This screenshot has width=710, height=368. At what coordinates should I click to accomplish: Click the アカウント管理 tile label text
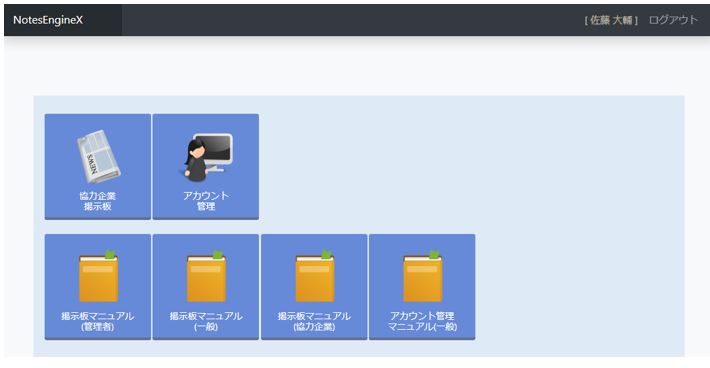point(206,201)
